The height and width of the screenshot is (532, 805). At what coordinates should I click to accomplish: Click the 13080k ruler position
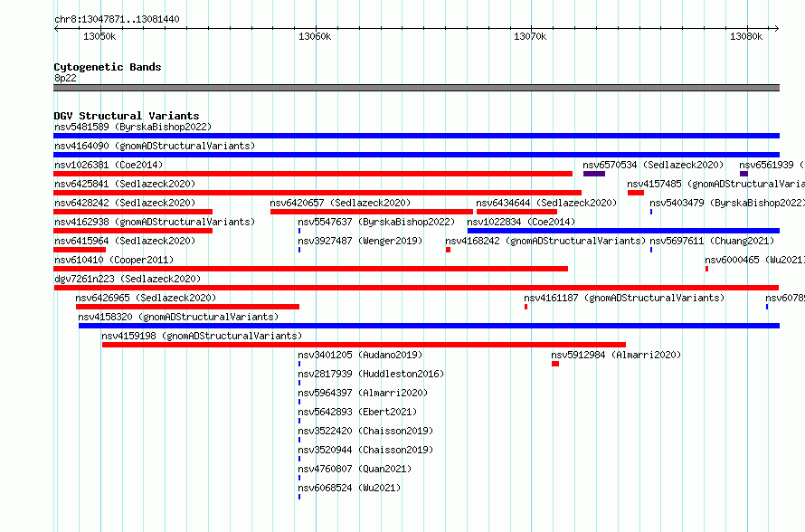(746, 36)
